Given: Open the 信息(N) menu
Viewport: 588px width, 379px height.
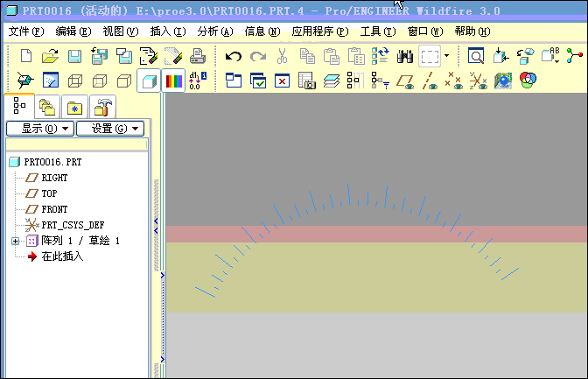Looking at the screenshot, I should tap(262, 32).
